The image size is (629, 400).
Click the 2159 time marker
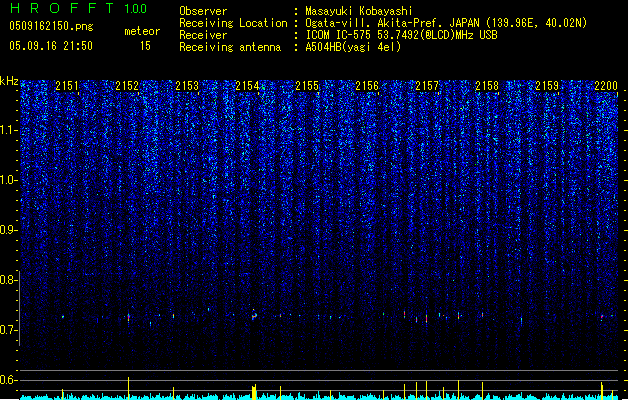(547, 86)
